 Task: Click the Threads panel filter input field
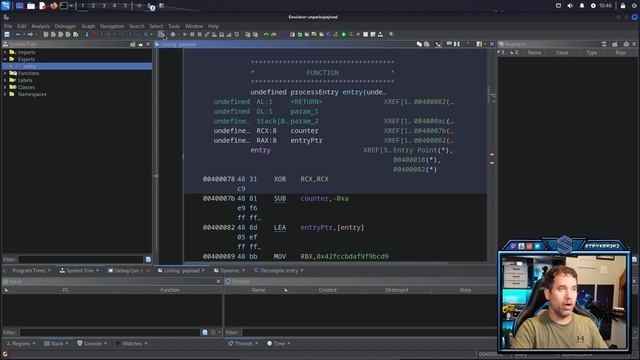(x=369, y=332)
